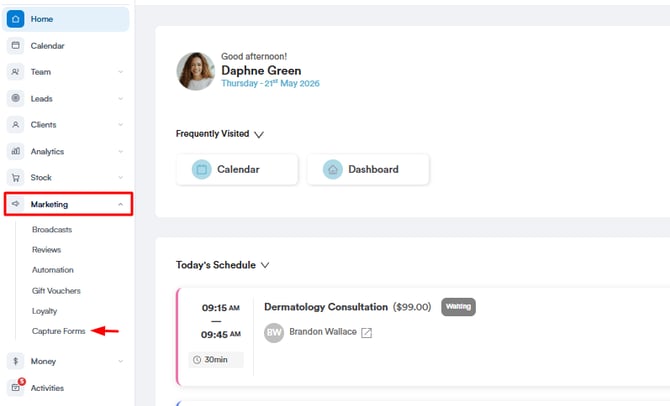The height and width of the screenshot is (406, 670).
Task: Open the Calendar frequently visited card
Action: (237, 169)
